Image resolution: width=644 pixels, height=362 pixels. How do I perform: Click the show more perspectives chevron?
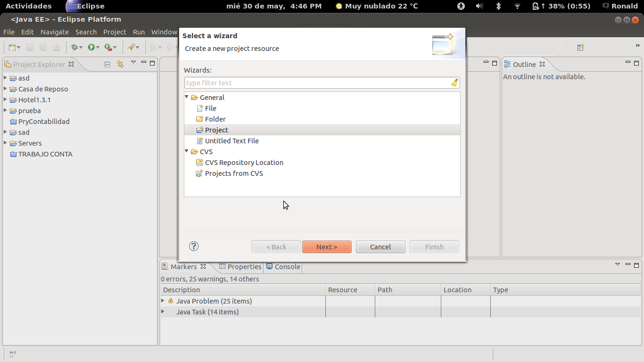pos(637,46)
